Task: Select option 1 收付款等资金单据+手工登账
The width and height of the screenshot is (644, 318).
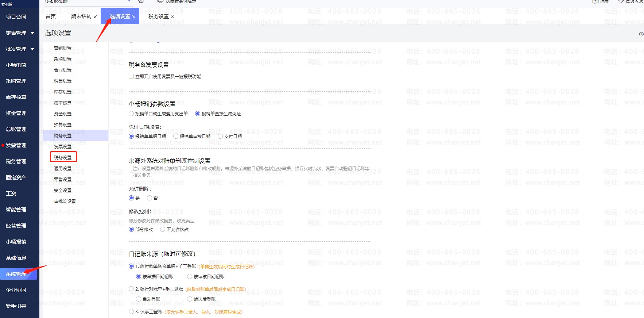Action: [x=131, y=267]
